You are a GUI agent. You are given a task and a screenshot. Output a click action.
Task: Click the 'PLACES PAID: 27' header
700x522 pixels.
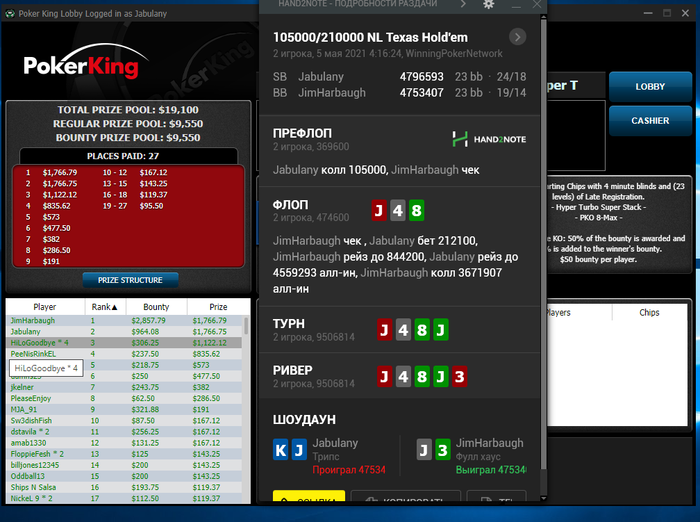(x=123, y=156)
